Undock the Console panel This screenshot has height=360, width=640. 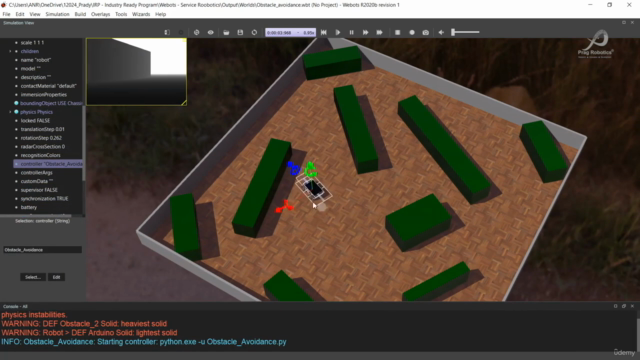(624, 306)
